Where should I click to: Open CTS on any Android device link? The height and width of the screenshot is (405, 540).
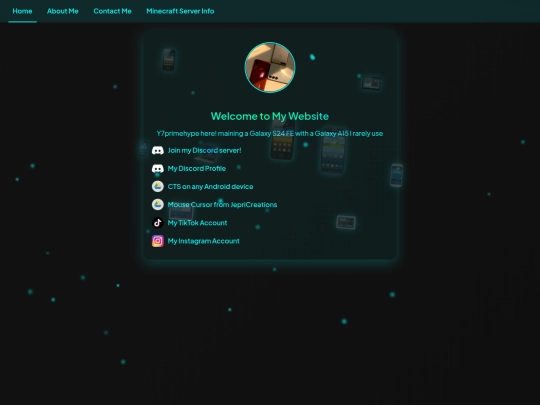point(210,187)
